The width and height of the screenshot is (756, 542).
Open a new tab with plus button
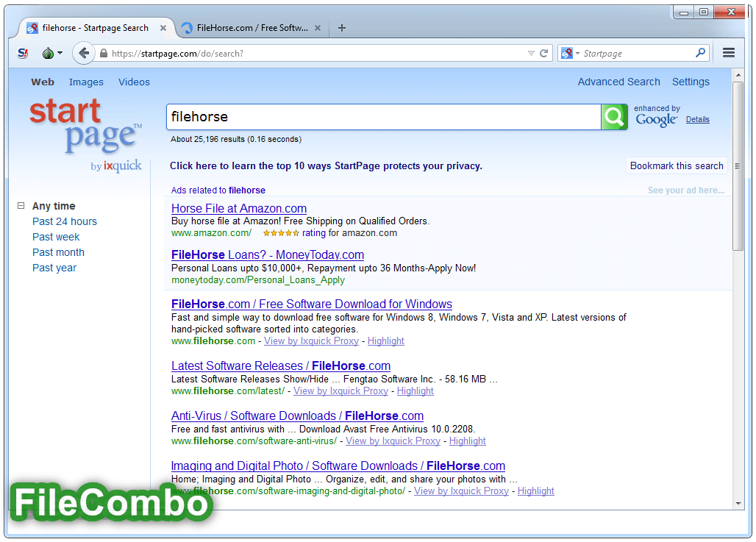342,28
